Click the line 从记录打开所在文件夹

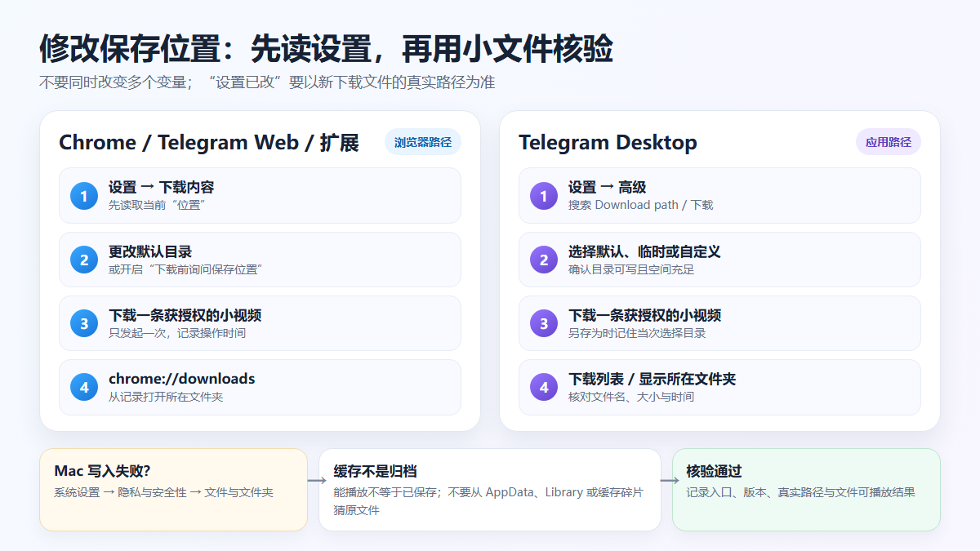(166, 397)
